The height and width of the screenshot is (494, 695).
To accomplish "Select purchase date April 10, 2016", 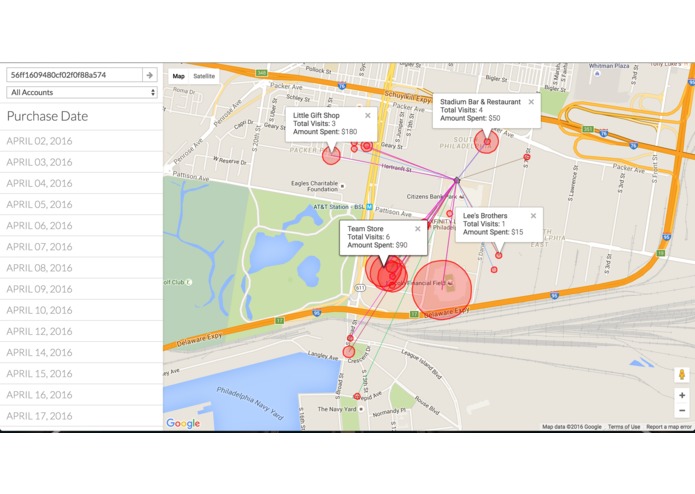I will point(82,310).
